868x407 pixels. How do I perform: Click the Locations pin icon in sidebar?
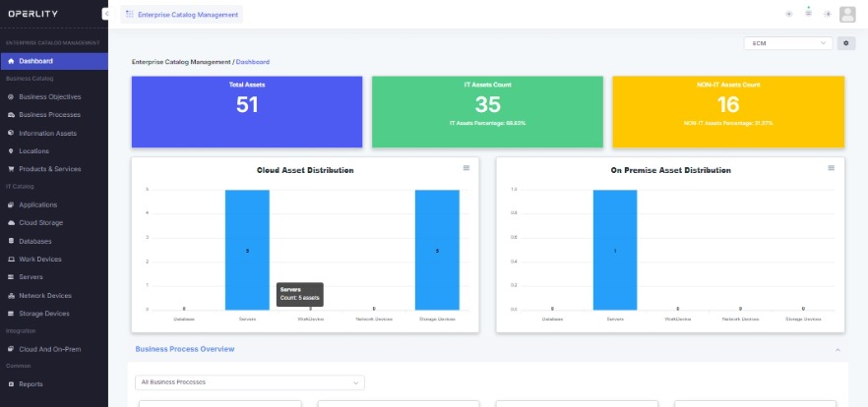tap(10, 151)
